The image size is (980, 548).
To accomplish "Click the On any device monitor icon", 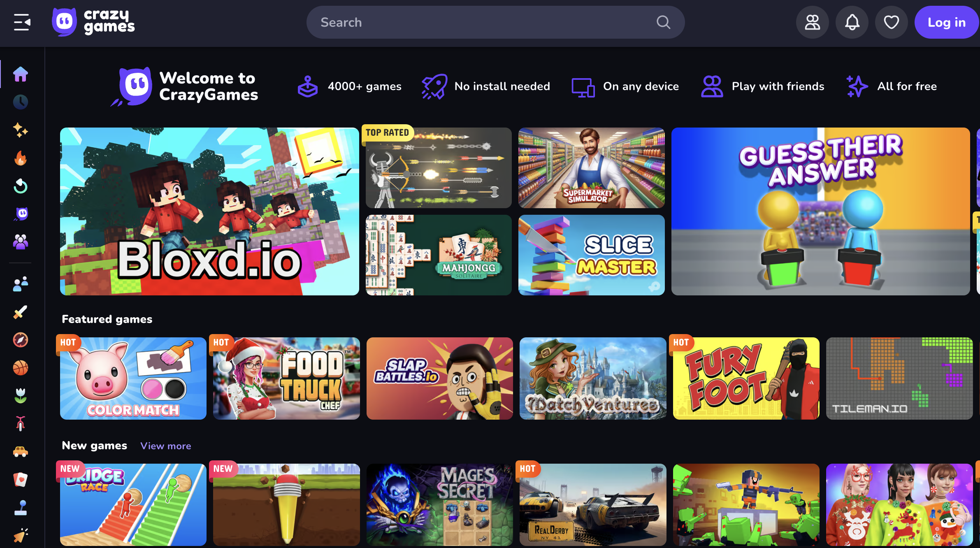I will [583, 87].
